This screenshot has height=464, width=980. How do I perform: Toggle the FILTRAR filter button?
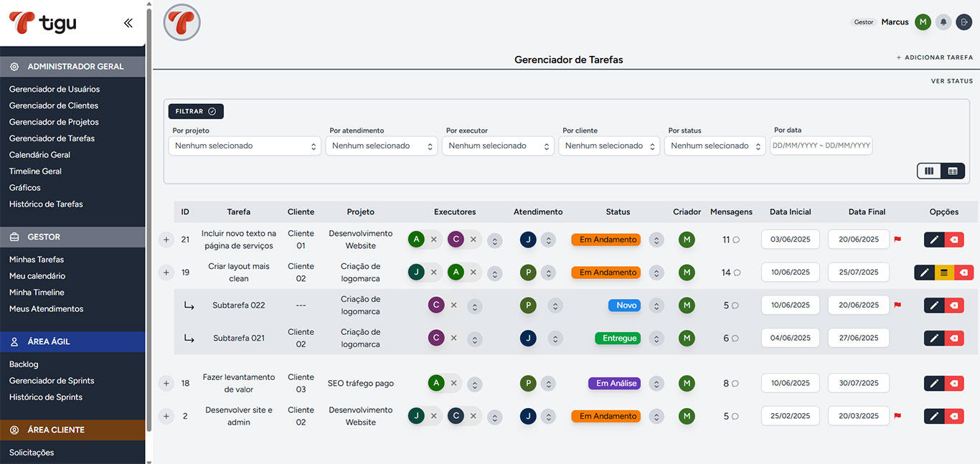pos(196,111)
